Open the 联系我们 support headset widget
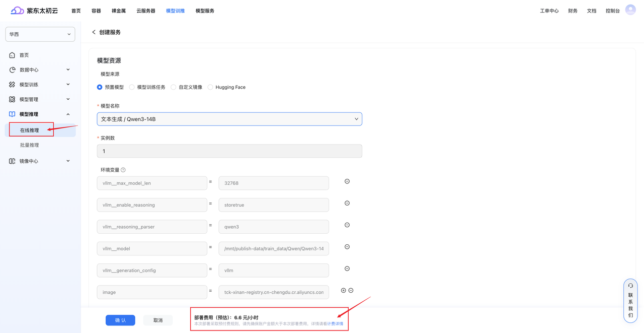Image resolution: width=644 pixels, height=333 pixels. tap(630, 301)
